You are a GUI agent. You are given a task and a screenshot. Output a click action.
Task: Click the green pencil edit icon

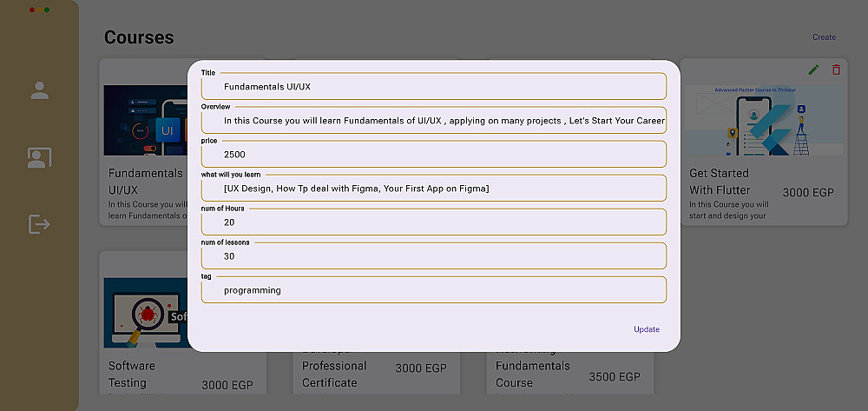[x=813, y=70]
